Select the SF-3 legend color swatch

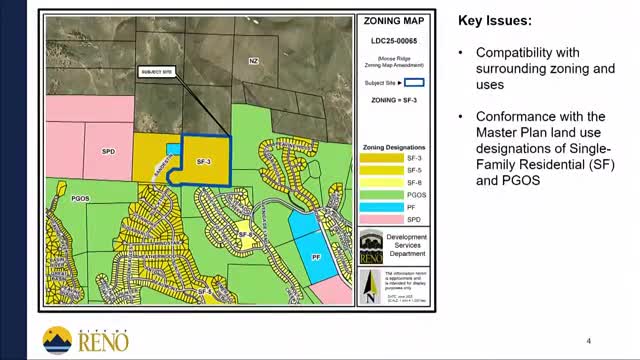382,158
